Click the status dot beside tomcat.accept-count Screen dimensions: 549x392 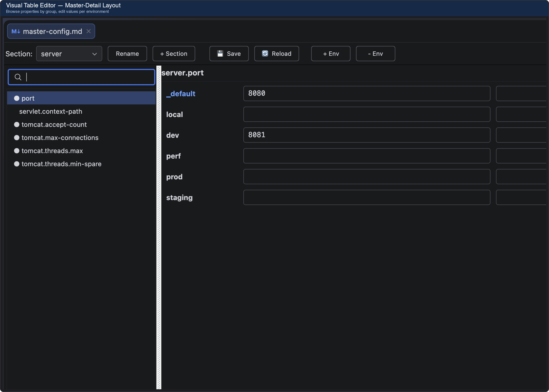pyautogui.click(x=16, y=124)
